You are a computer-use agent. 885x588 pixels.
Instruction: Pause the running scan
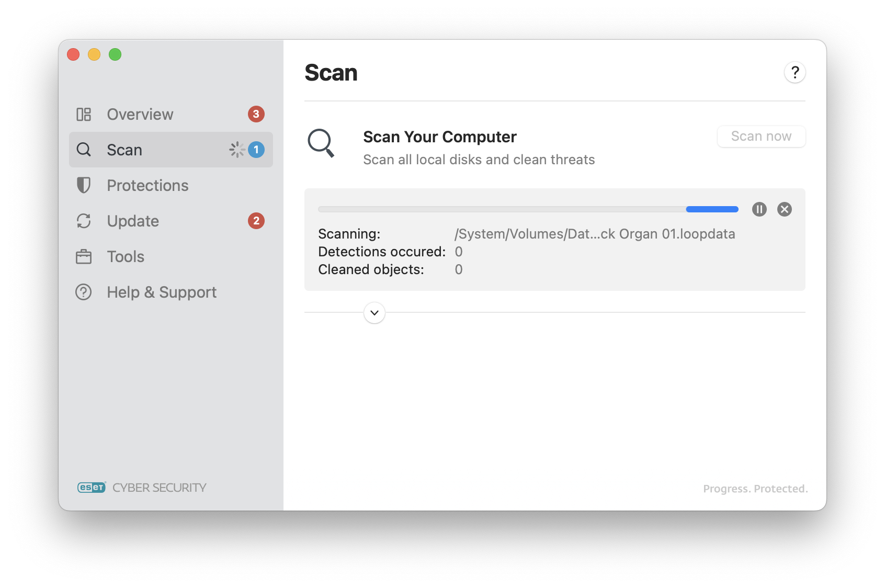tap(759, 209)
